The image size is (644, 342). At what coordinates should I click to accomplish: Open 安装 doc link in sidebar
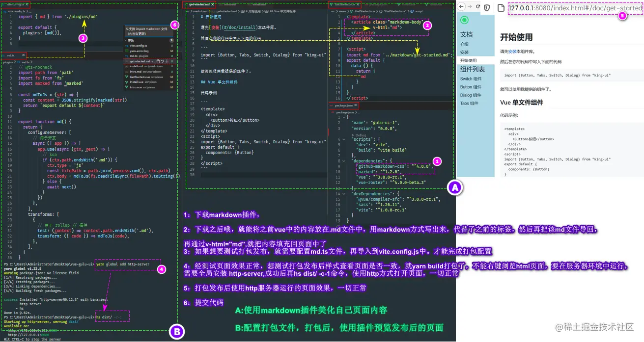coord(464,52)
